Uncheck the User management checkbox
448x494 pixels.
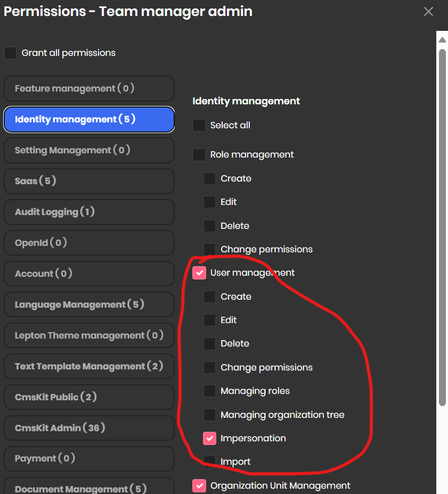pyautogui.click(x=199, y=273)
